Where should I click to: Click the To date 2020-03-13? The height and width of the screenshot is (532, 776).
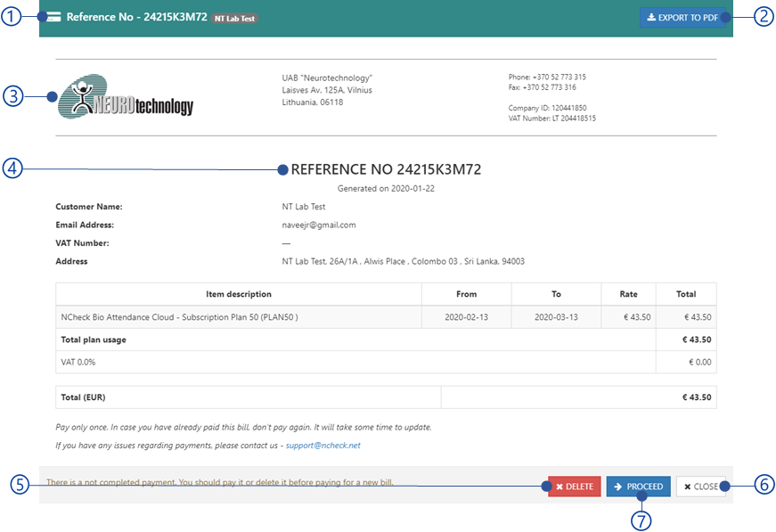pyautogui.click(x=556, y=317)
